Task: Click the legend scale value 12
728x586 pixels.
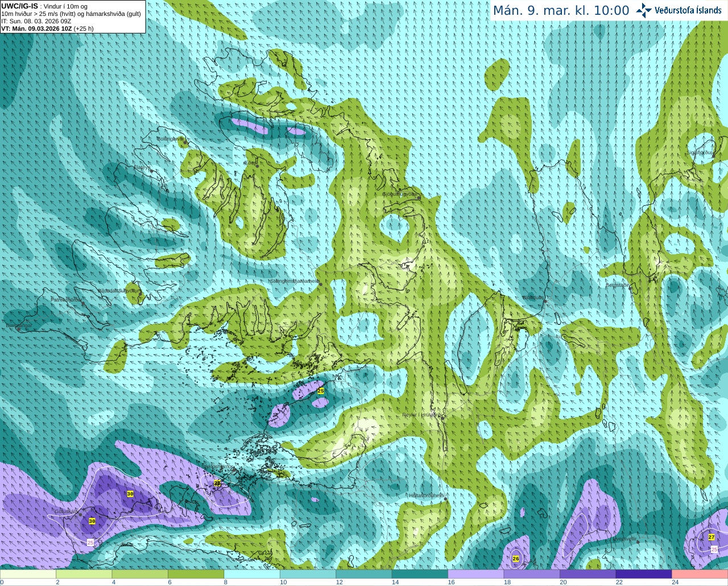Action: click(339, 582)
